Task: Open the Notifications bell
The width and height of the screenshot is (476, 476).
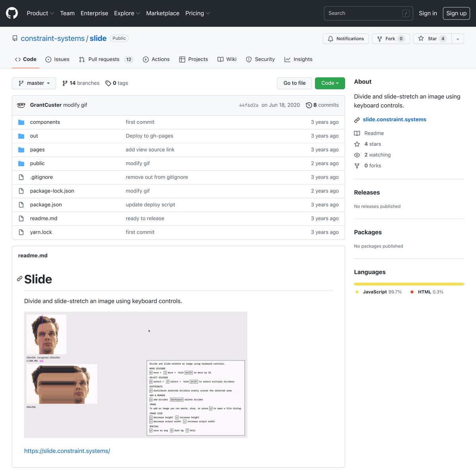Action: 330,38
